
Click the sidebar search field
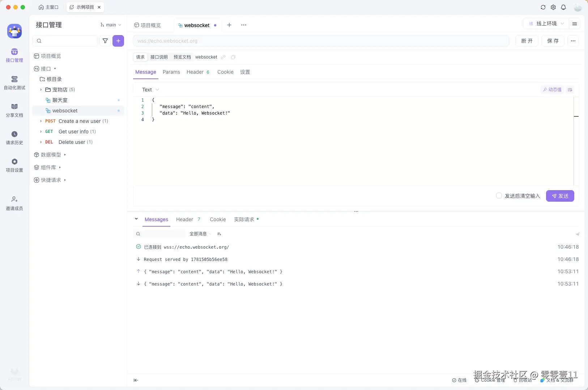[65, 41]
